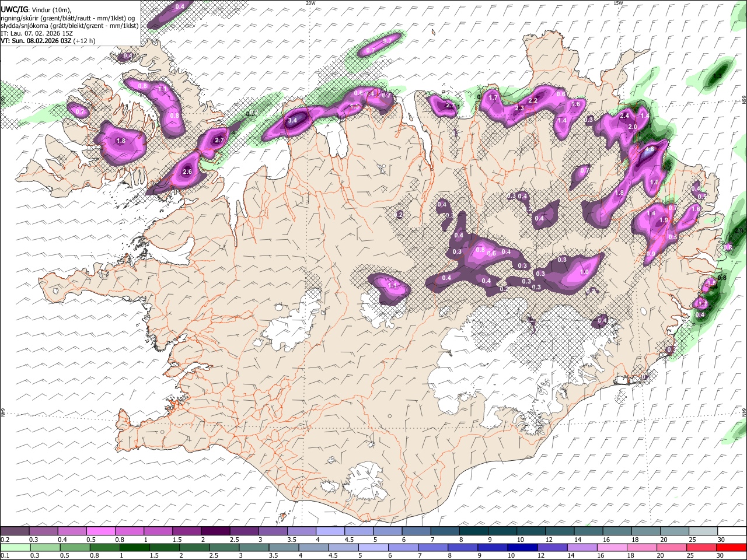747x560 pixels.
Task: Click the '15W' longitude label
Action: [x=618, y=3]
